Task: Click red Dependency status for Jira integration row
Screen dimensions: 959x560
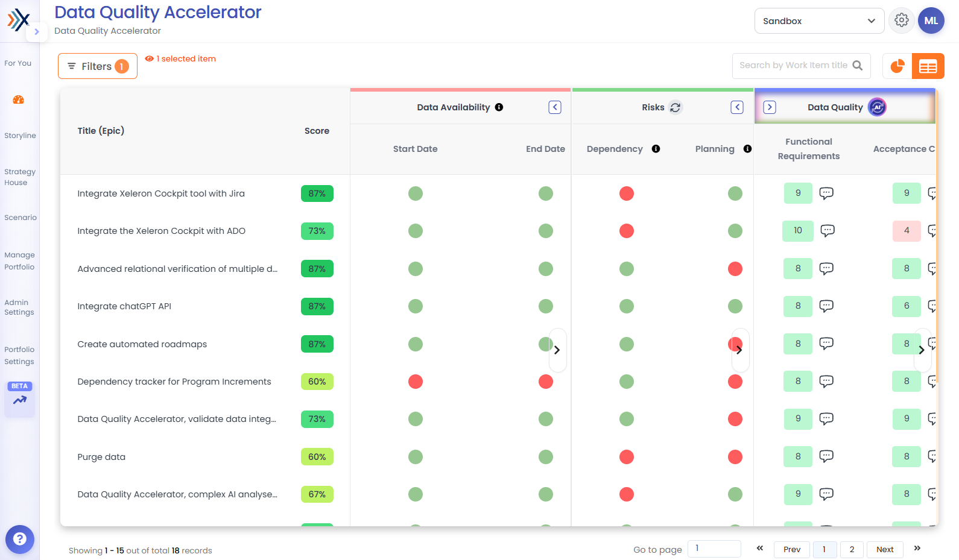Action: coord(627,193)
